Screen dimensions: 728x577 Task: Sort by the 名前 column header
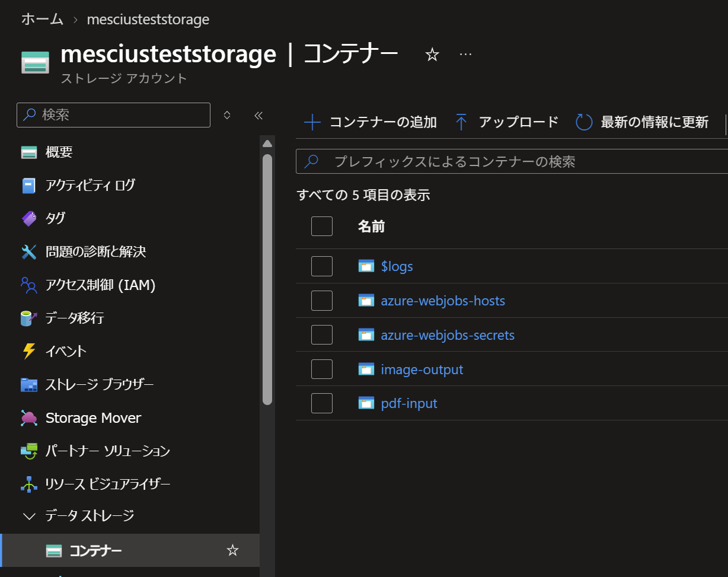[371, 226]
